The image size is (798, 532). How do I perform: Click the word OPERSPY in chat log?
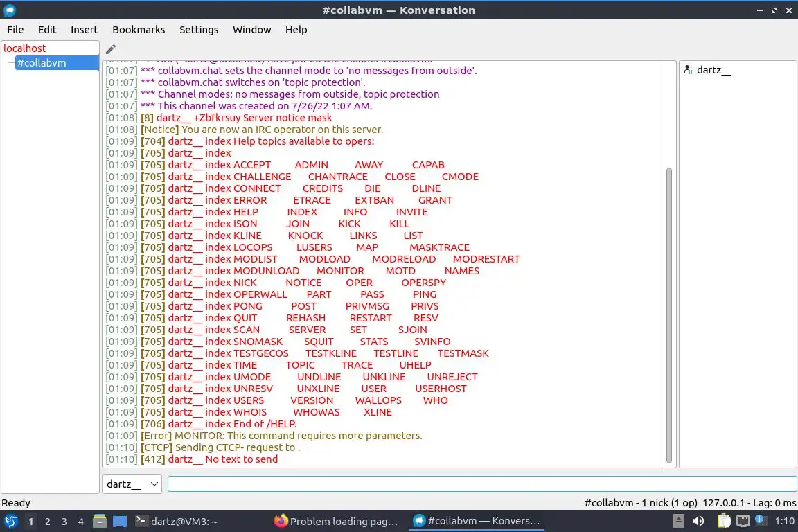coord(423,283)
